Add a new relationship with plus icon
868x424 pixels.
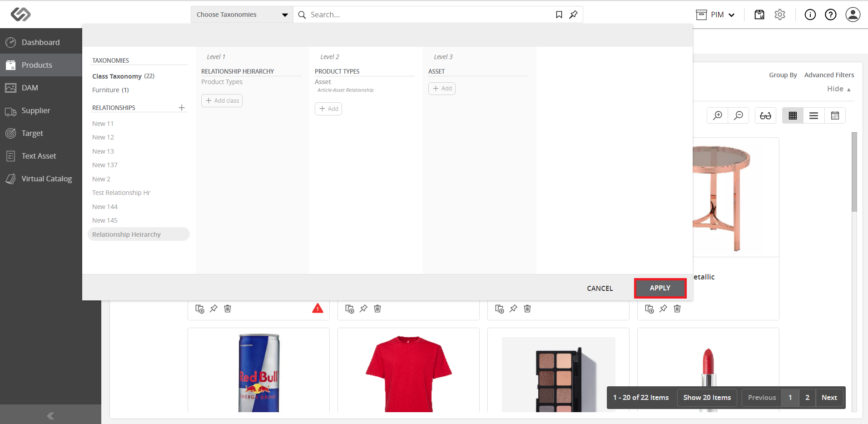(x=182, y=108)
